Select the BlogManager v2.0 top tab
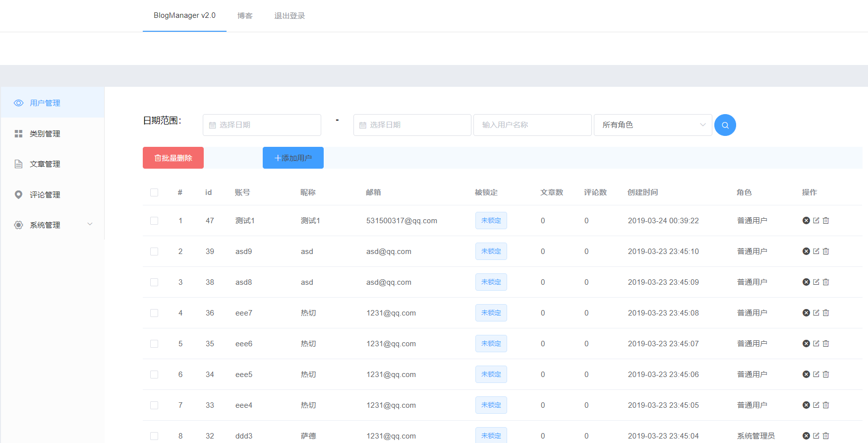 (x=184, y=15)
